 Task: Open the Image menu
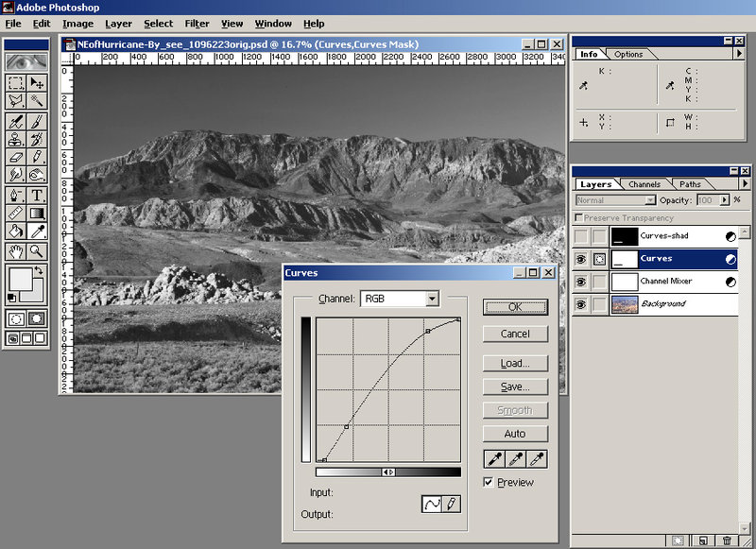77,24
